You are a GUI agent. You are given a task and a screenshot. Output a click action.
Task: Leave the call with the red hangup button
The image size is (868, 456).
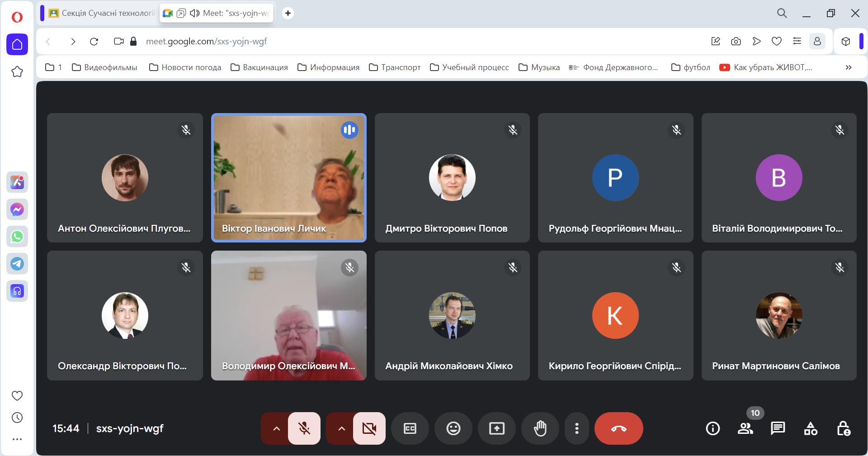click(x=618, y=428)
